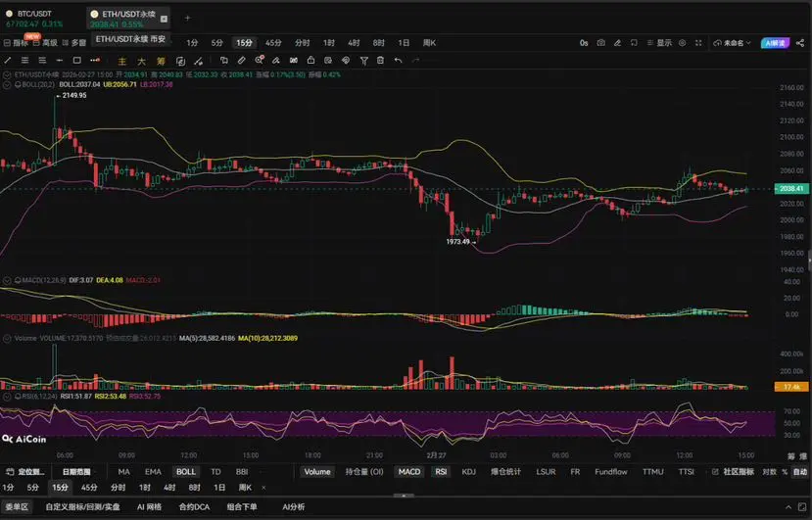Select 45分 in the lower timeframe row

pyautogui.click(x=89, y=488)
